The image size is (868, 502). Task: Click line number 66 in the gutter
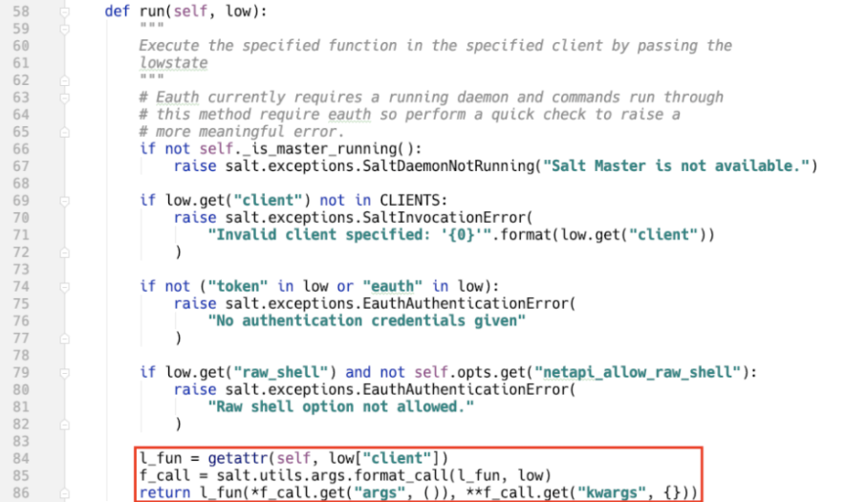tap(19, 148)
